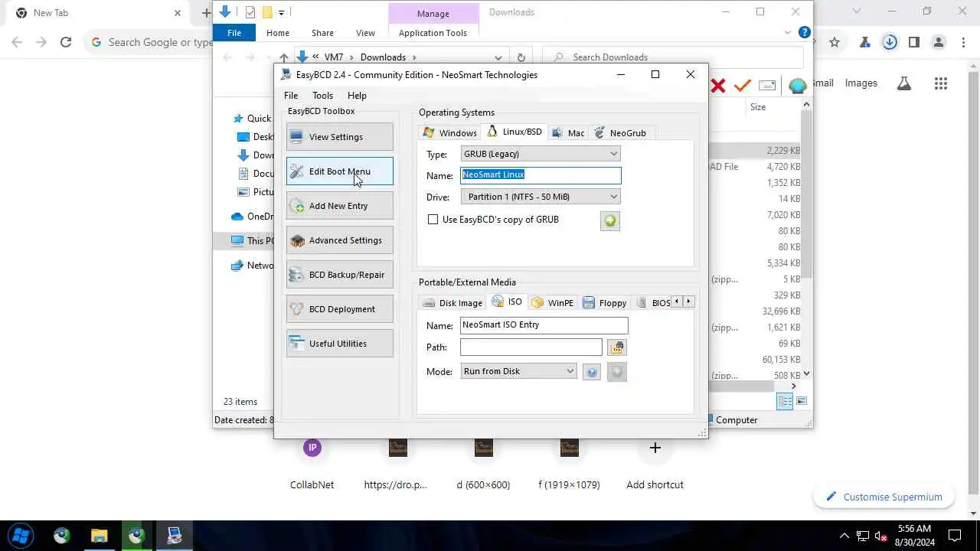Open the Google apps grid icon
This screenshot has width=980, height=551.
coord(941,84)
